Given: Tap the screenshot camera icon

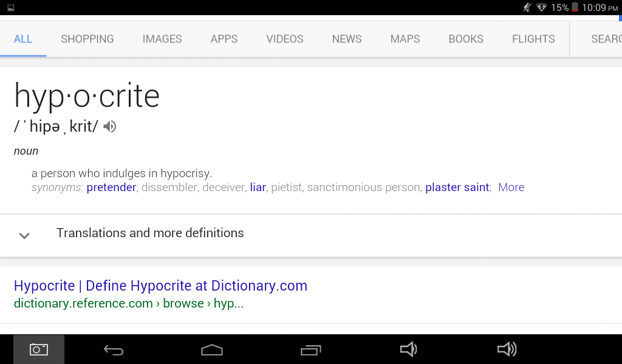Looking at the screenshot, I should click(39, 349).
